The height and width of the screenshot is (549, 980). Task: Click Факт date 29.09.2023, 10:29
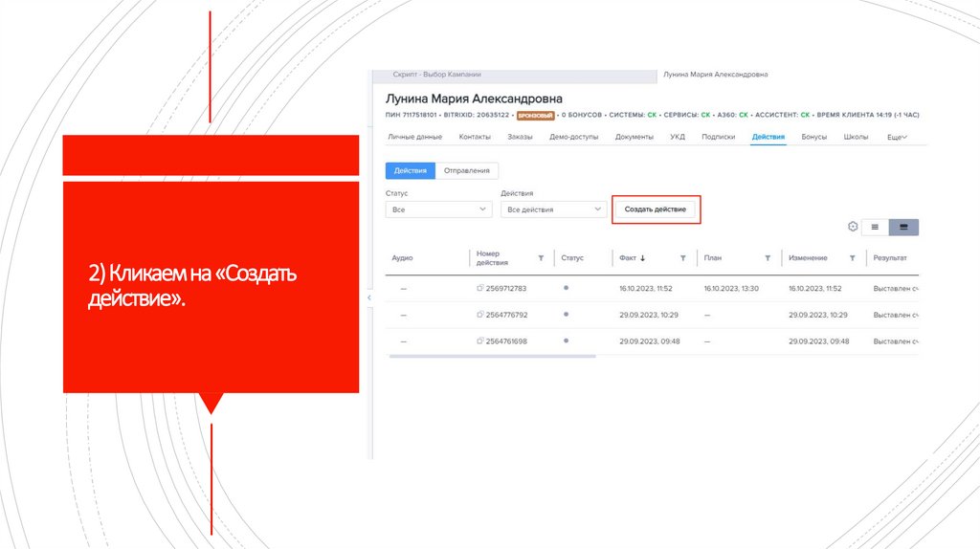pyautogui.click(x=649, y=315)
